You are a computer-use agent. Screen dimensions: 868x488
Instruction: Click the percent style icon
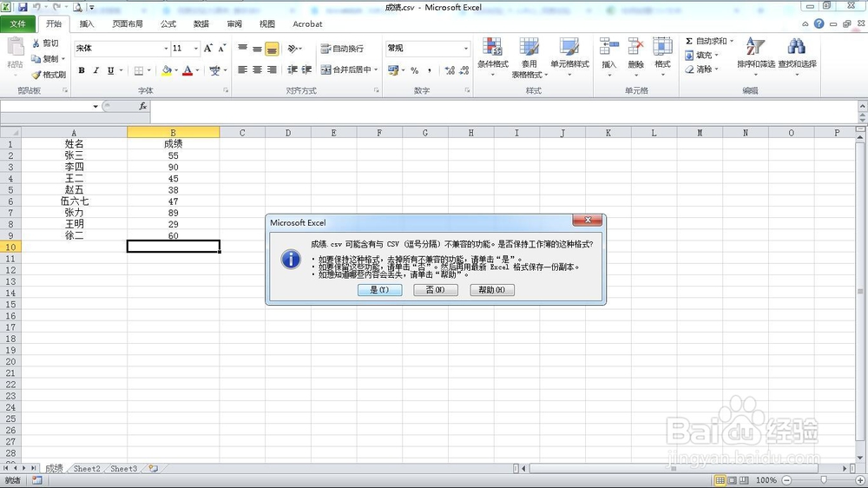click(415, 70)
